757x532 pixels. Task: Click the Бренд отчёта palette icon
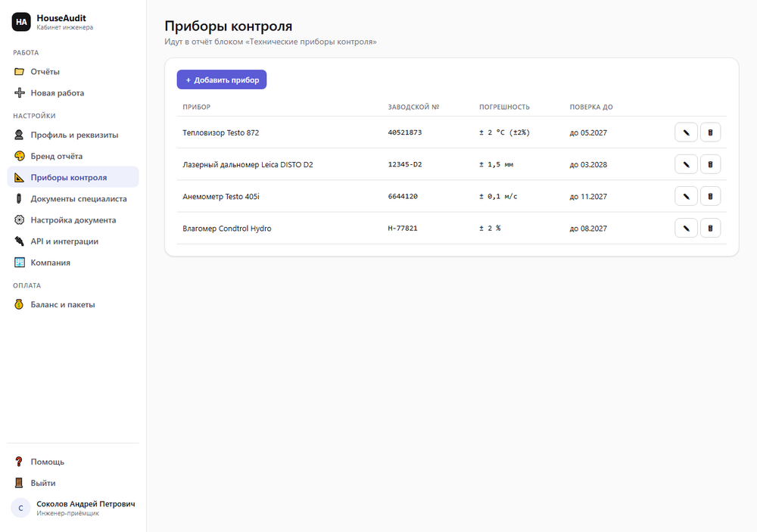[20, 156]
